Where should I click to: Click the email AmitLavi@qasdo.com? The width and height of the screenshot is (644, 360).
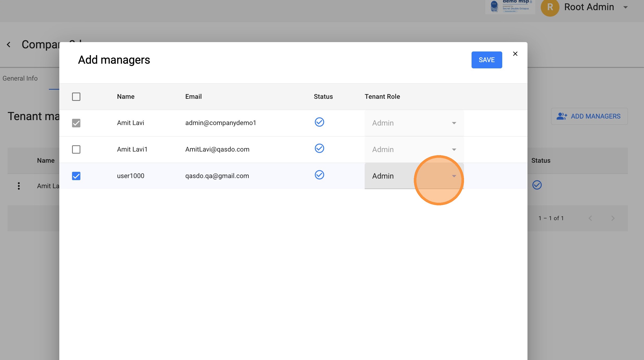pos(217,149)
